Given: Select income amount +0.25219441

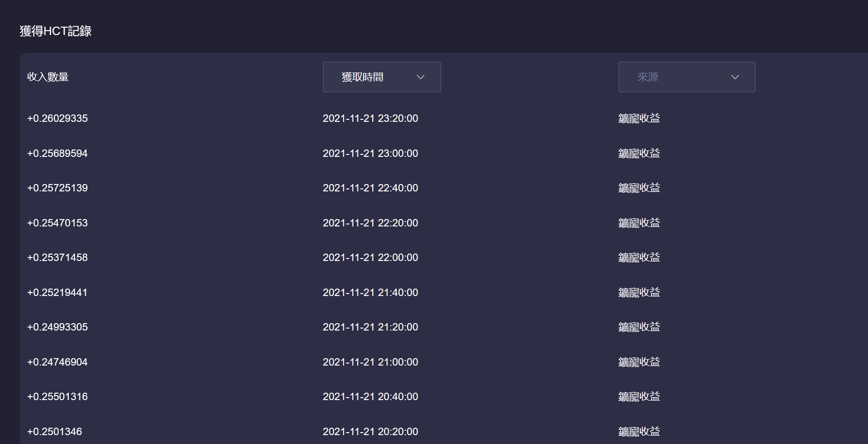Looking at the screenshot, I should coord(57,293).
